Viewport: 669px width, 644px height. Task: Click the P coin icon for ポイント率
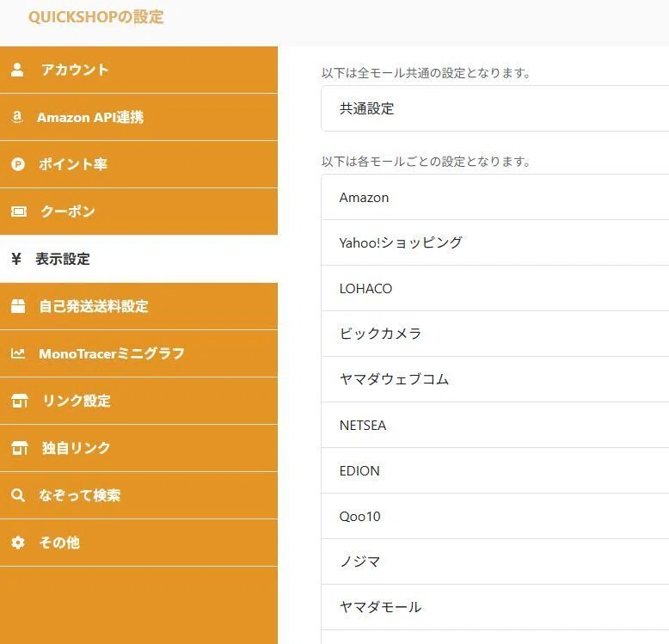click(18, 164)
